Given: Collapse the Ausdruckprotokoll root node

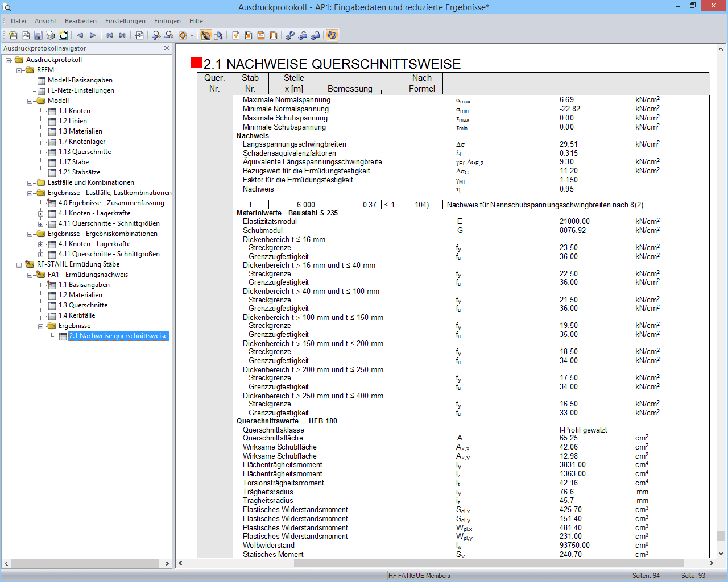Looking at the screenshot, I should coord(9,60).
